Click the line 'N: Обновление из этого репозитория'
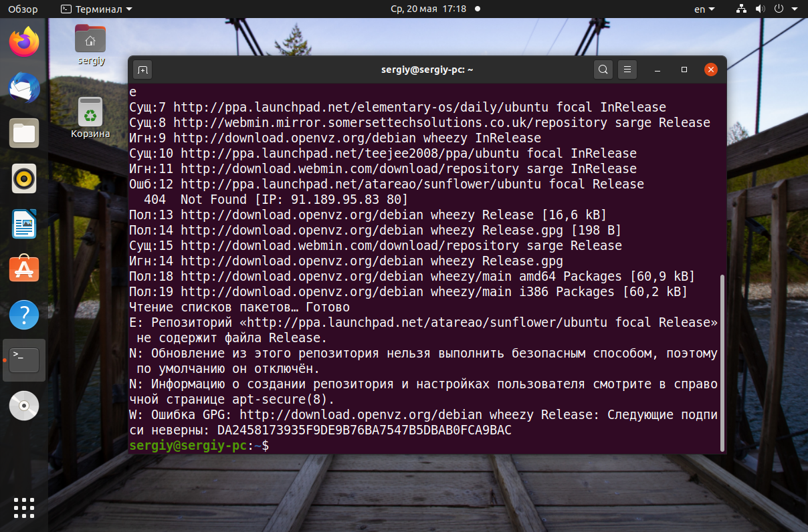Viewport: 808px width, 532px height. tap(423, 354)
